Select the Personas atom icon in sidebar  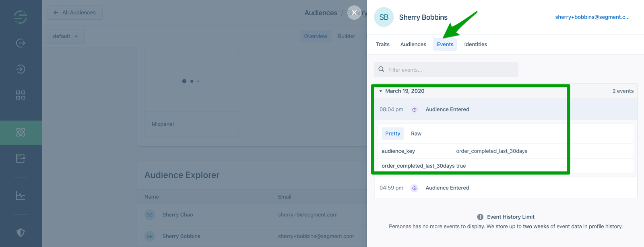pos(21,132)
